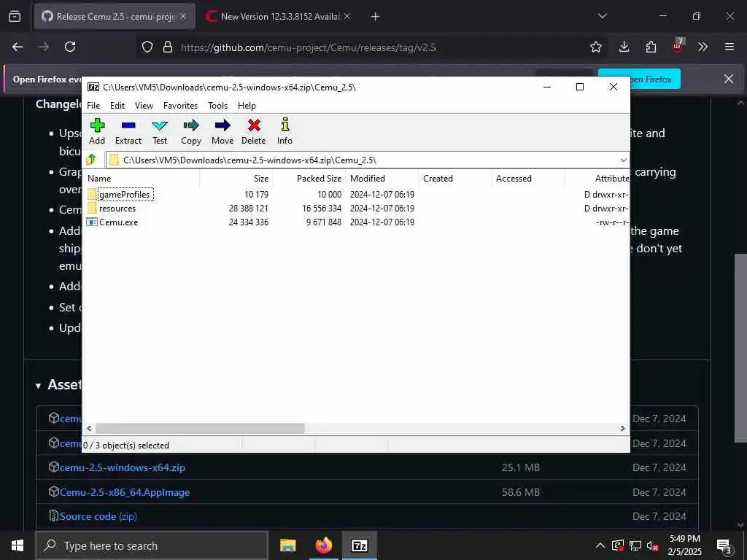
Task: Switch to Release Cemu 2.5 Firefox tab
Action: pos(115,16)
